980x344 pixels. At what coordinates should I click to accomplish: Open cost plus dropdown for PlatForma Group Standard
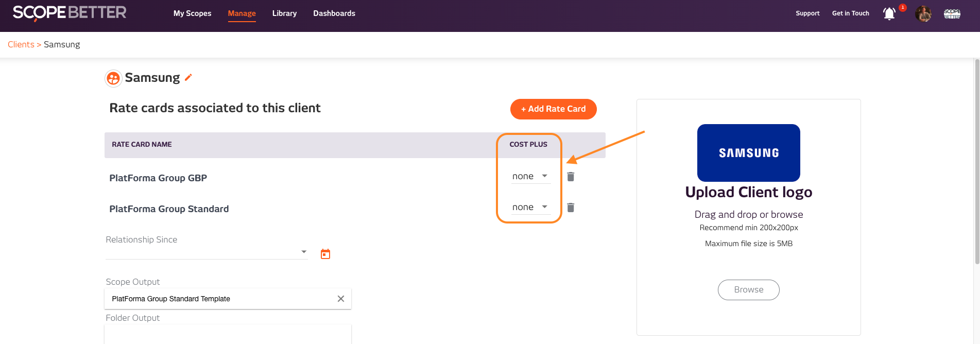tap(531, 207)
